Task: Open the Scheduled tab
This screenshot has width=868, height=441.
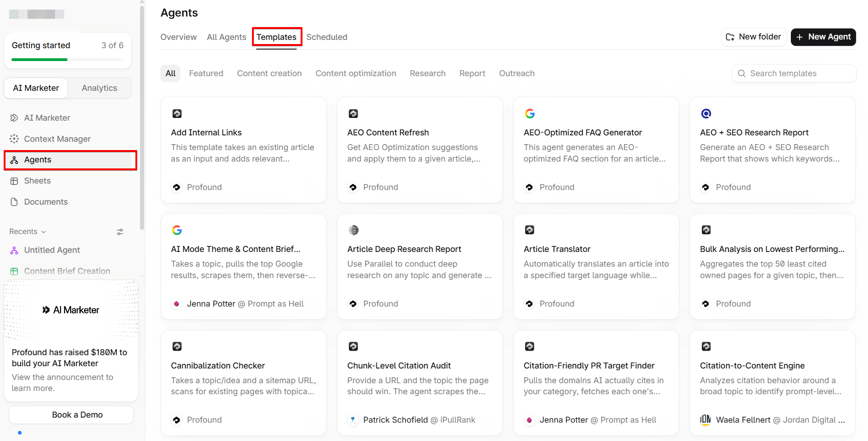Action: 327,37
